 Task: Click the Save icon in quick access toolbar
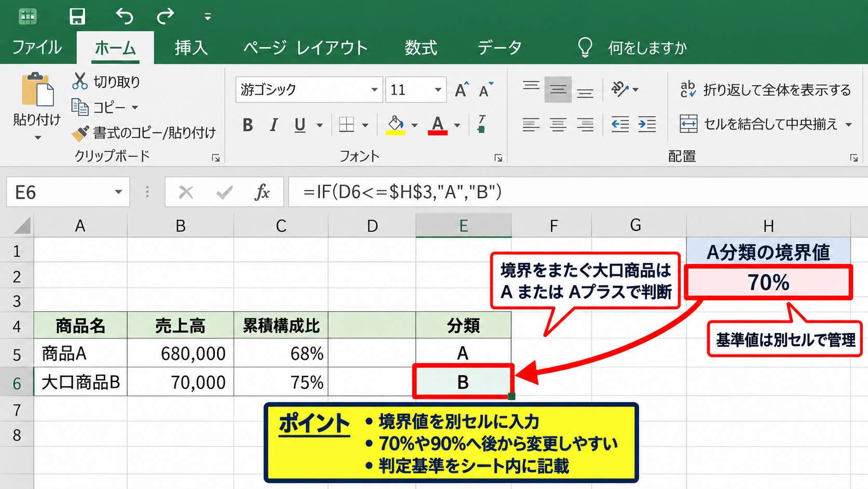click(x=77, y=16)
